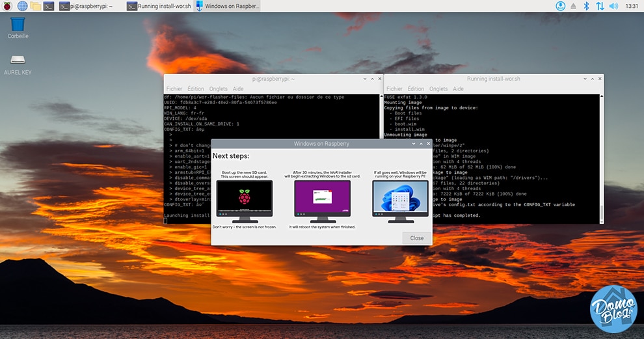Click the install-wor.sh terminal scrollbar
Image resolution: width=644 pixels, height=339 pixels.
[602, 159]
